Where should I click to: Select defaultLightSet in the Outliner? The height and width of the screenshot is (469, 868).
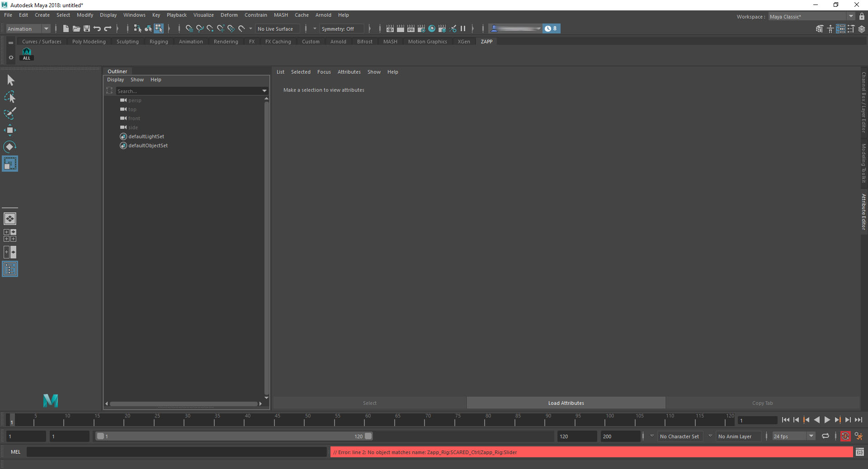pos(146,136)
